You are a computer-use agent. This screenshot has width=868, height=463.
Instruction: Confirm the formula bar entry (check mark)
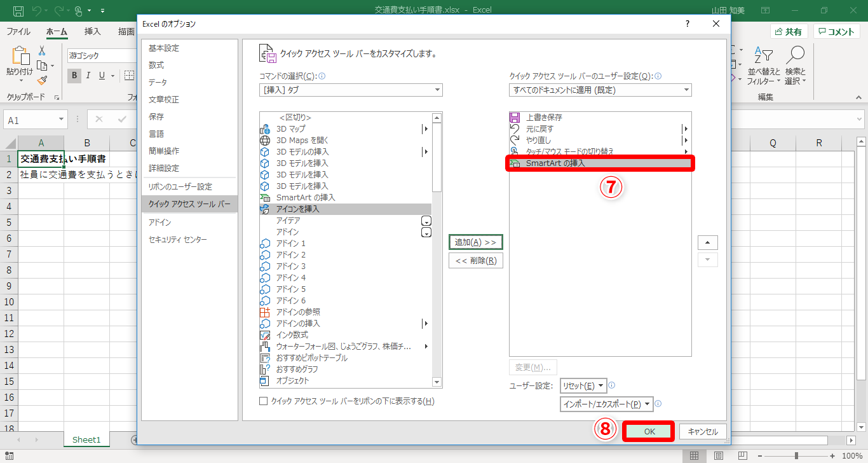click(x=122, y=119)
